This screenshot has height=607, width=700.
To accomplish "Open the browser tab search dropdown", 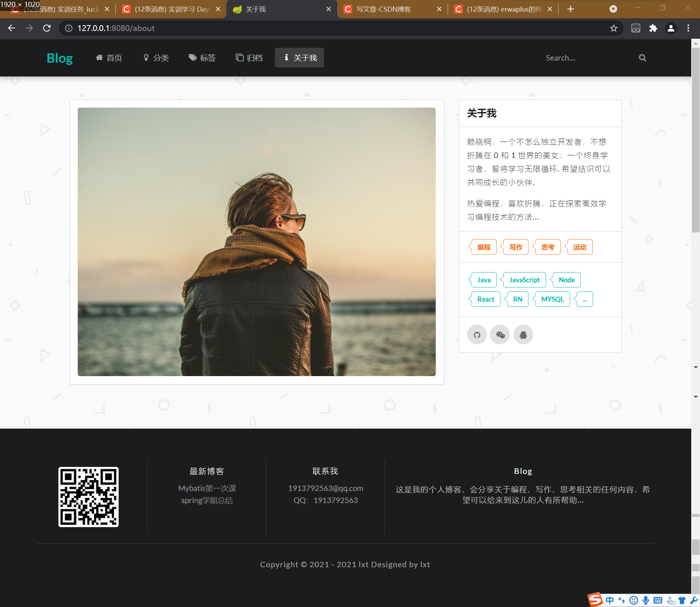I will 613,9.
